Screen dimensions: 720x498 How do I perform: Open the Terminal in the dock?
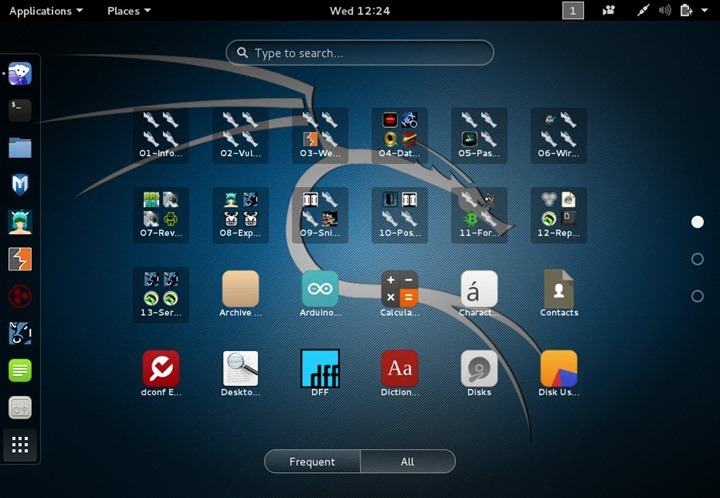click(20, 110)
